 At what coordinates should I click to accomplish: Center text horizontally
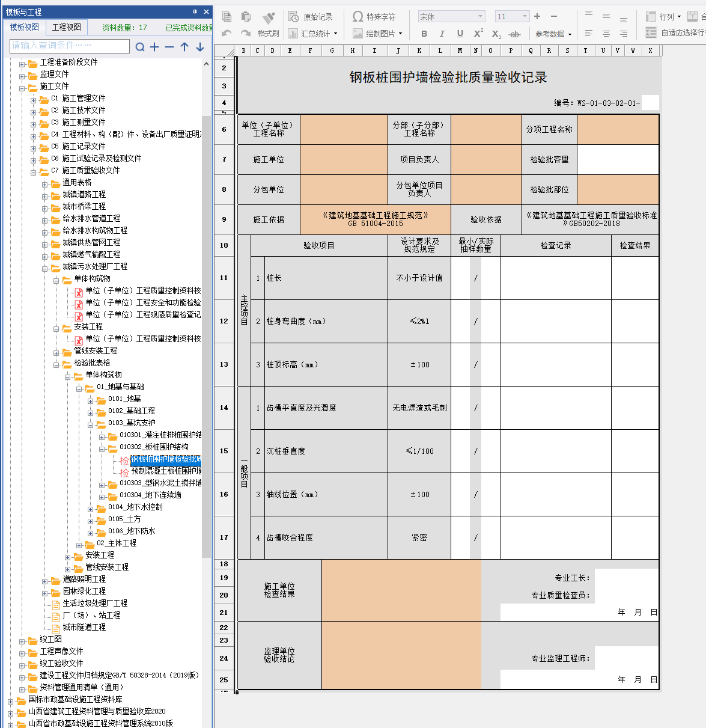click(606, 34)
